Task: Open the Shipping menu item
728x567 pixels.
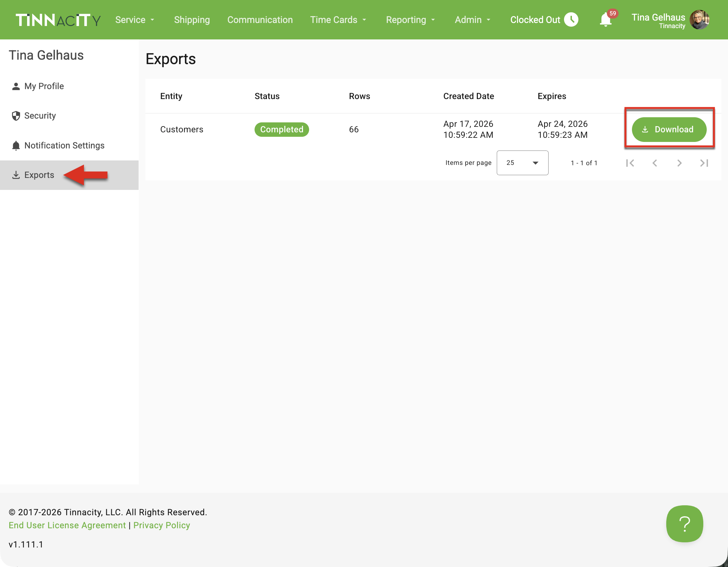Action: pyautogui.click(x=192, y=20)
